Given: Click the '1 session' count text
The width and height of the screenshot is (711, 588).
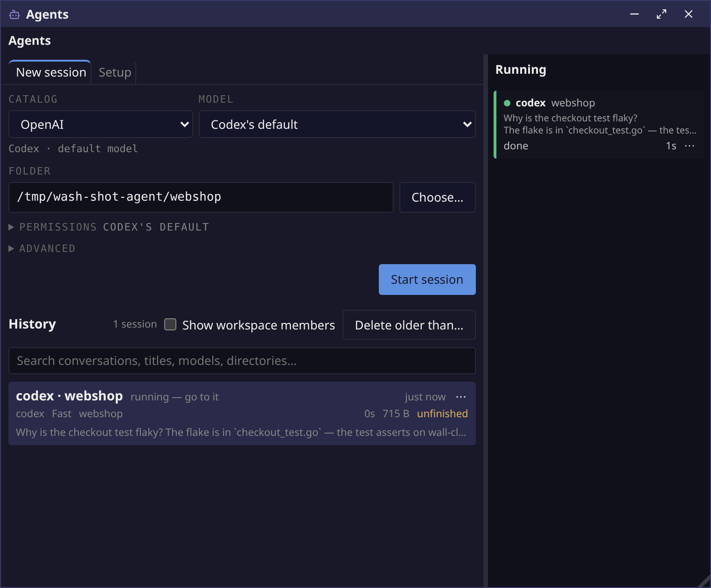Looking at the screenshot, I should [x=135, y=324].
